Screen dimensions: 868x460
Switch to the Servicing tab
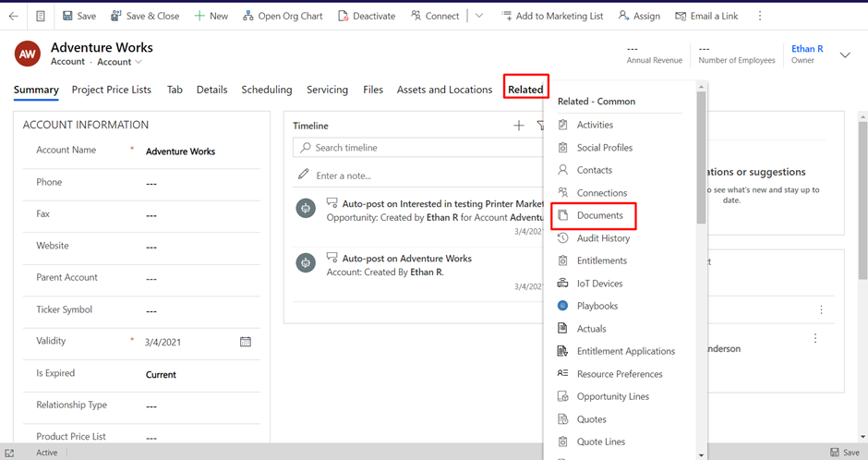(x=327, y=90)
